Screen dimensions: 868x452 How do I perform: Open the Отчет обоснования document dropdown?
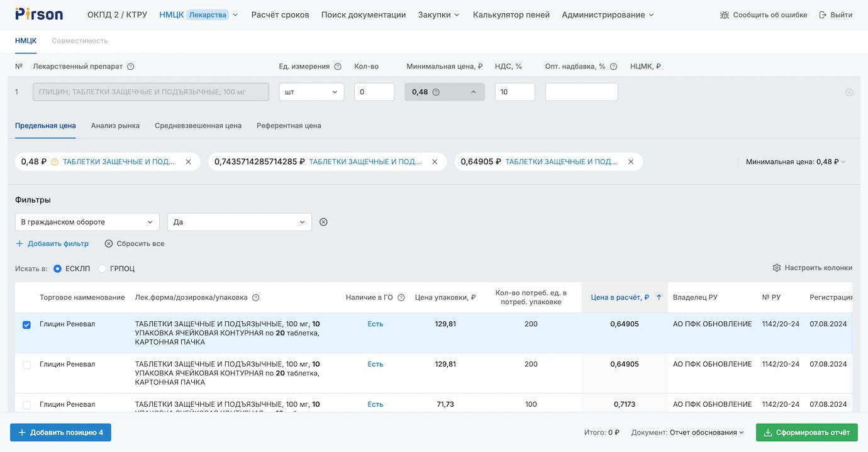coord(707,433)
